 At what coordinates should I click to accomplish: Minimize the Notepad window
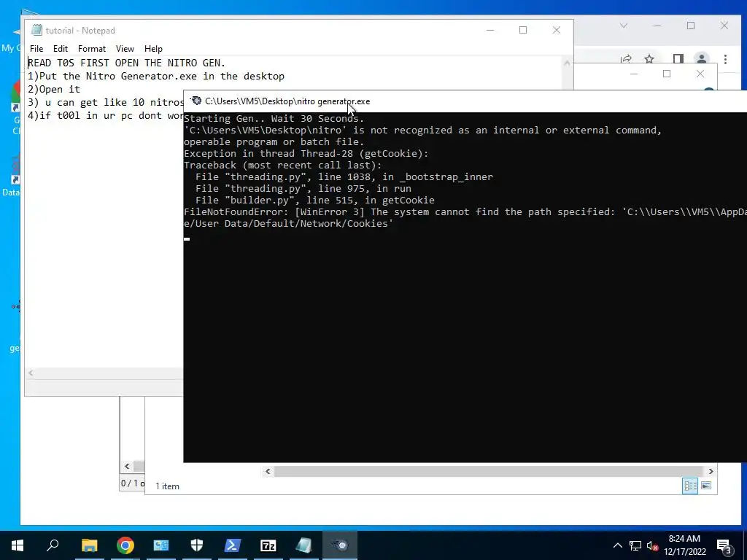coord(490,30)
